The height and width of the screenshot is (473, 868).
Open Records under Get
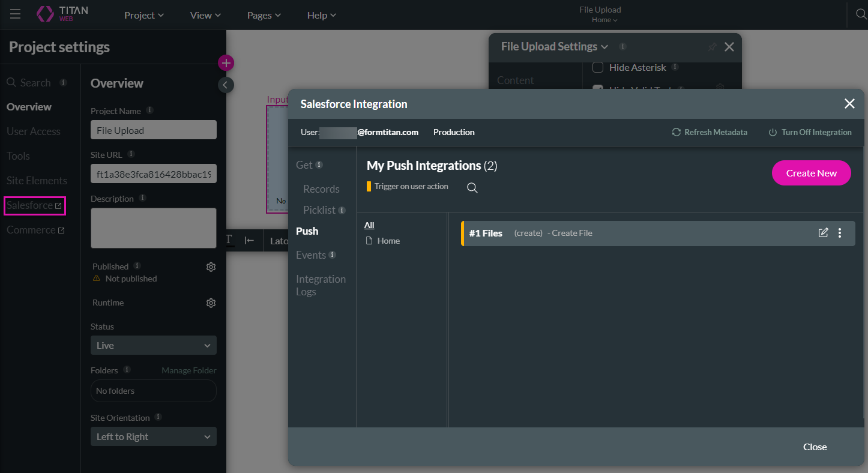coord(321,189)
